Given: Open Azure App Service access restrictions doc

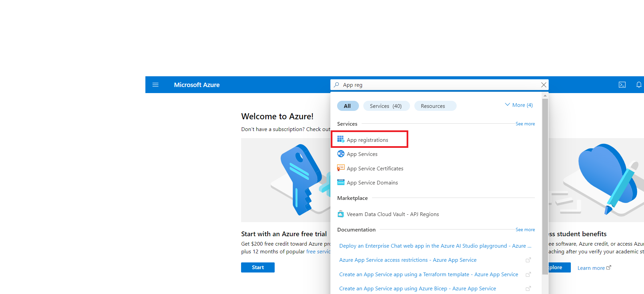Looking at the screenshot, I should [408, 260].
